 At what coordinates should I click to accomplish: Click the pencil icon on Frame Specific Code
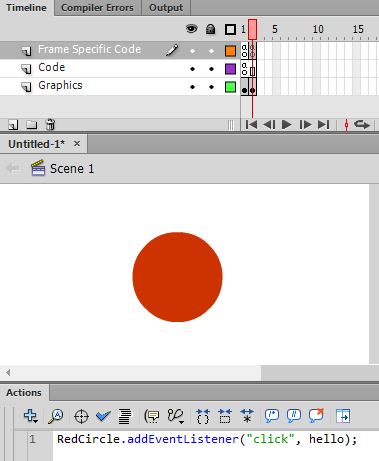tap(172, 50)
